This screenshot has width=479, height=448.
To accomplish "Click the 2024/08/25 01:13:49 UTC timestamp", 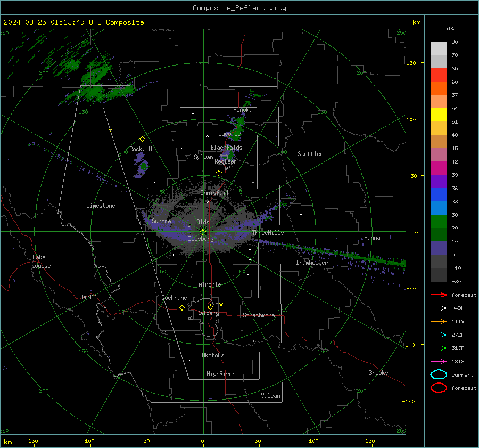I will pyautogui.click(x=53, y=22).
